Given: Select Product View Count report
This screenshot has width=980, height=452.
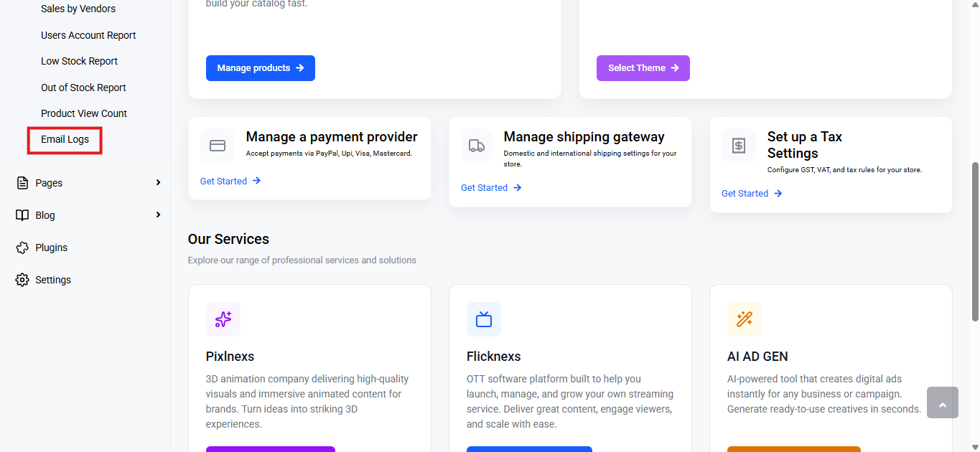Looking at the screenshot, I should point(84,113).
